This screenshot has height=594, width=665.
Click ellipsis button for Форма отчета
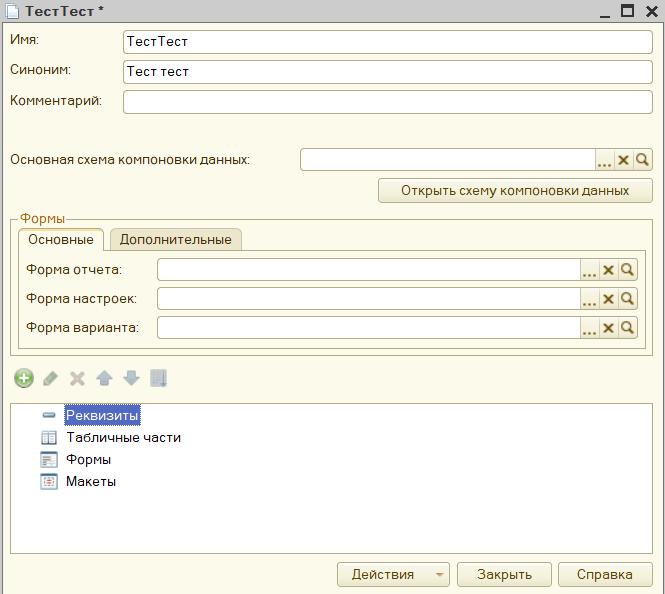point(590,270)
